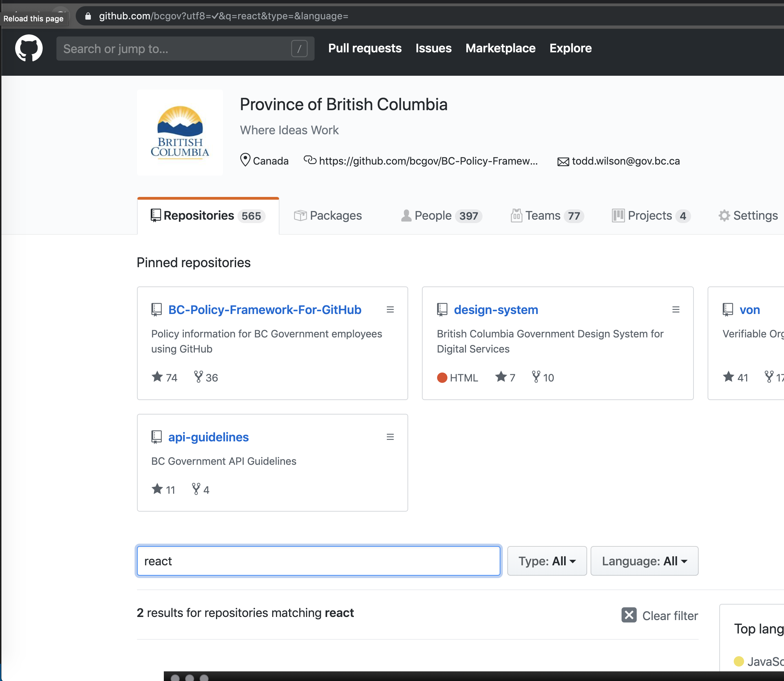The width and height of the screenshot is (784, 681).
Task: Switch to the Repositories tab
Action: (x=208, y=216)
